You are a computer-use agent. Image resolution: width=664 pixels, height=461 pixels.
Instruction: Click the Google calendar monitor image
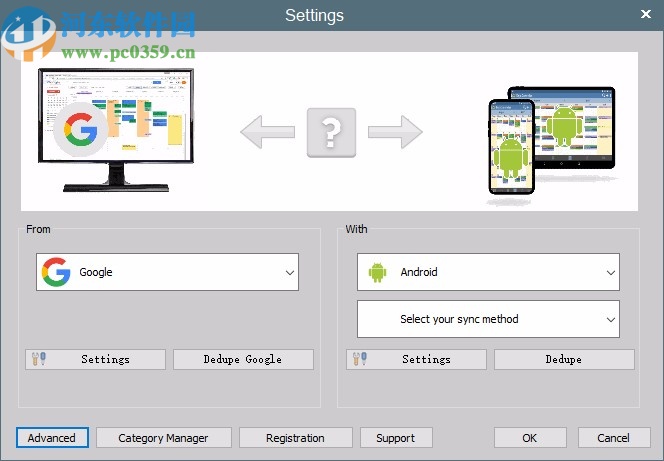pyautogui.click(x=116, y=130)
